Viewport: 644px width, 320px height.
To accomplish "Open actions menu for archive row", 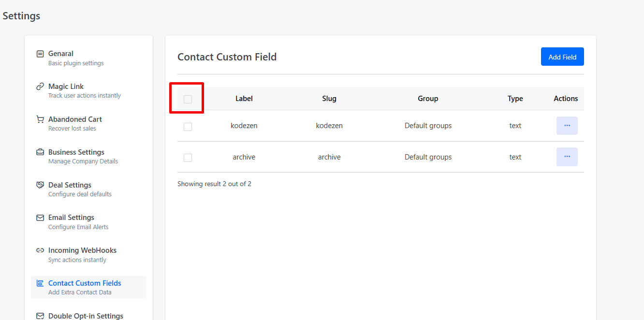I will 567,157.
